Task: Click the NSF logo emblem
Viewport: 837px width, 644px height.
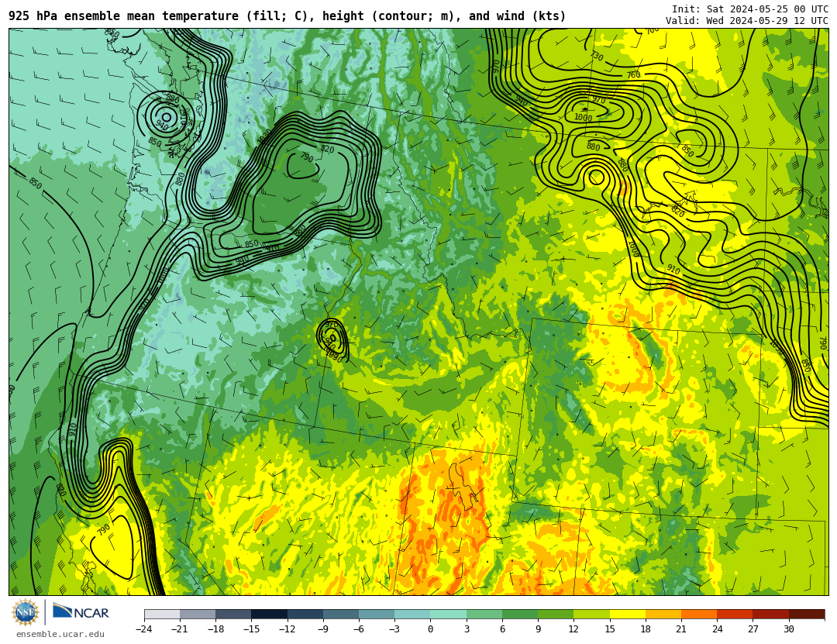Action: pyautogui.click(x=25, y=612)
